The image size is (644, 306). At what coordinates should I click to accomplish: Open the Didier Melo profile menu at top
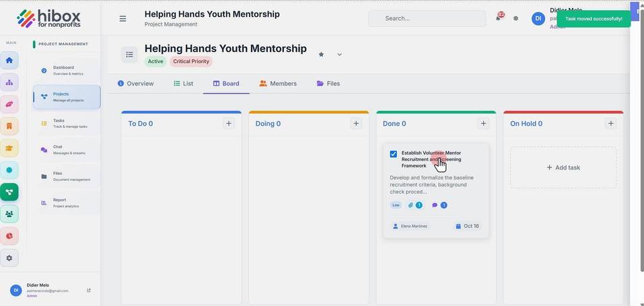(538, 18)
